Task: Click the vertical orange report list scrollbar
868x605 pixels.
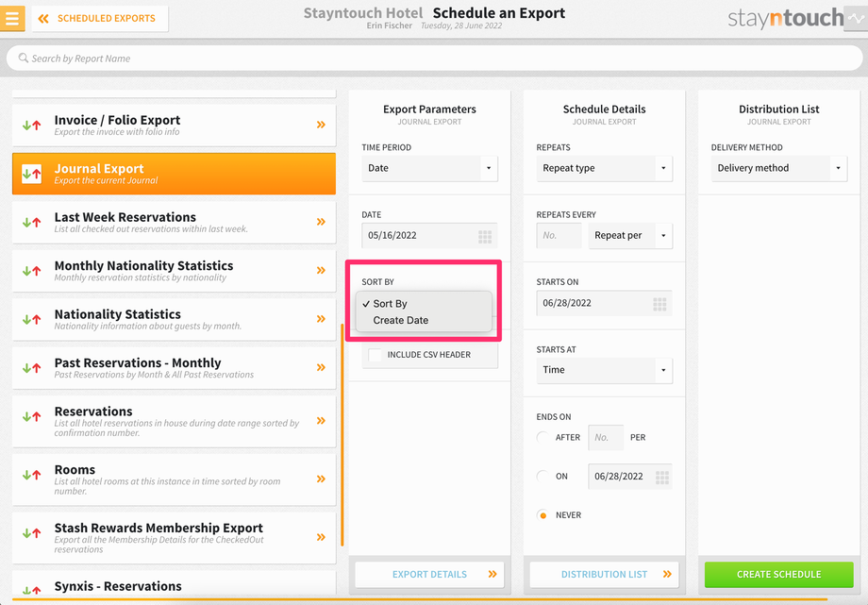Action: (342, 435)
